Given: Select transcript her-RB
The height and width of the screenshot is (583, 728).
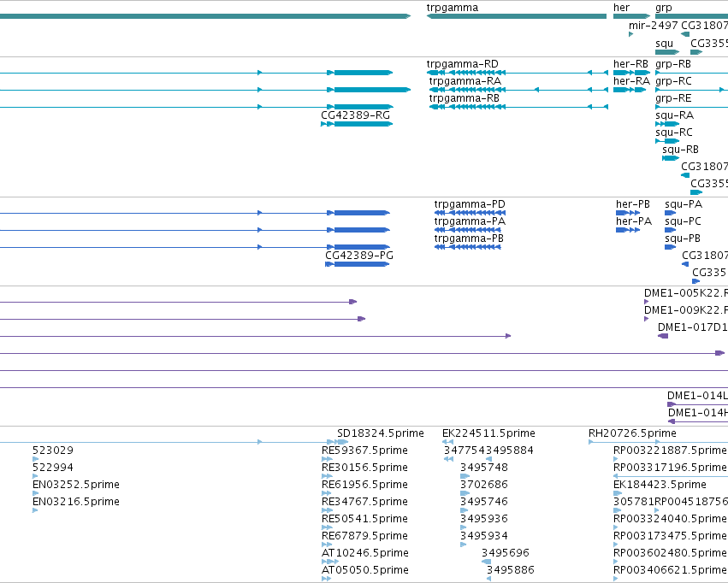Looking at the screenshot, I should point(630,64).
